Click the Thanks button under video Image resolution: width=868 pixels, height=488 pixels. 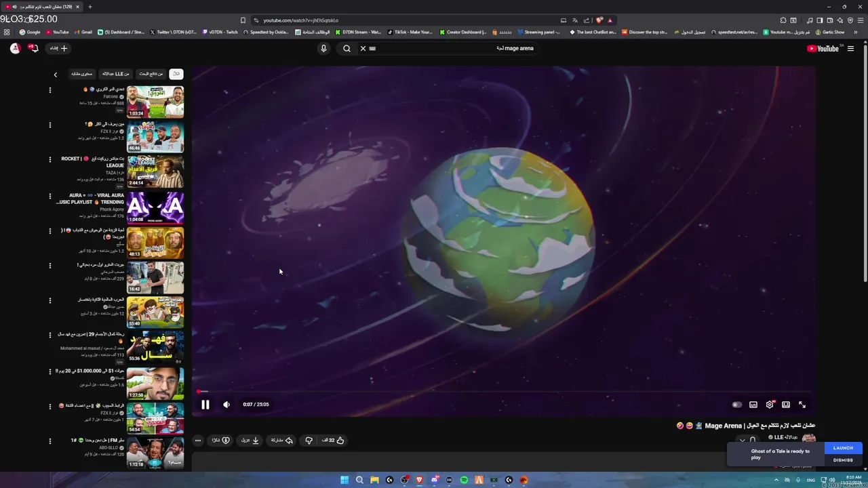click(221, 441)
